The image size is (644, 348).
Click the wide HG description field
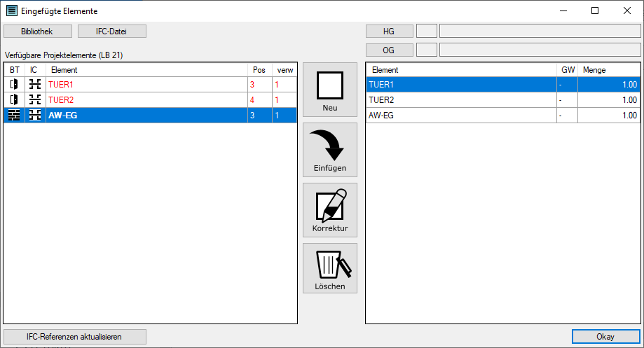point(540,32)
